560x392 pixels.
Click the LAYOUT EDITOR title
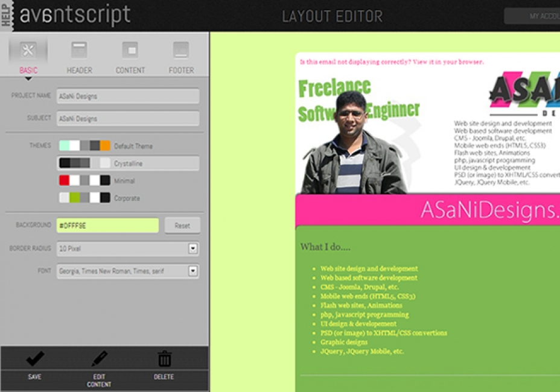coord(332,16)
